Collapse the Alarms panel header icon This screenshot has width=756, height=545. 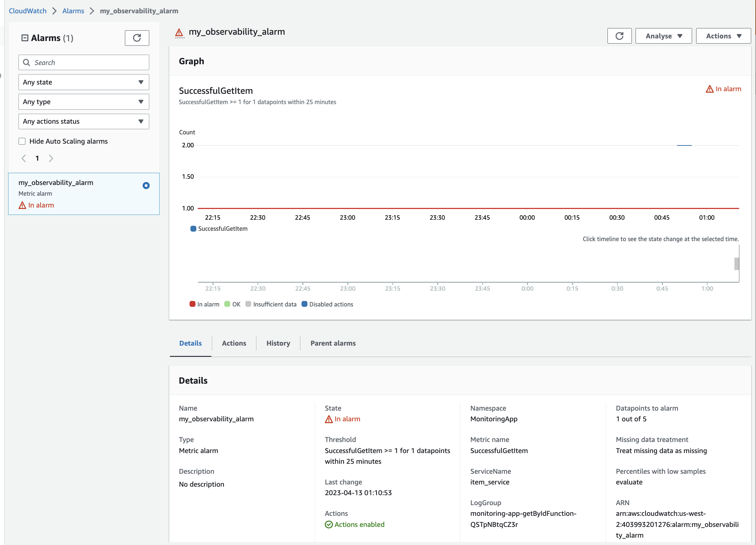pos(25,38)
